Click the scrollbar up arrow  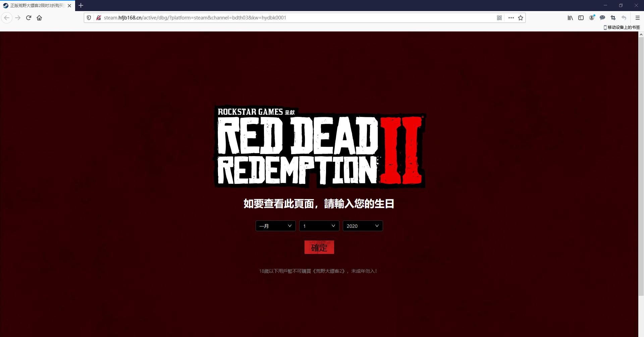[x=641, y=34]
